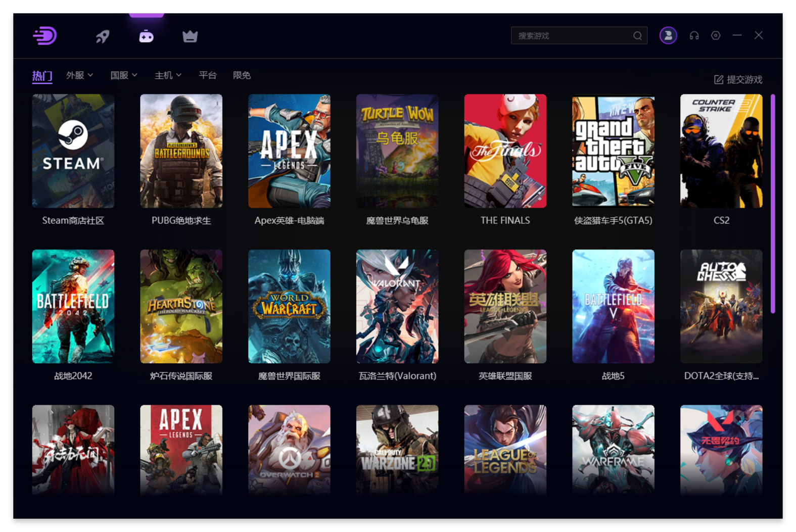The width and height of the screenshot is (796, 532).
Task: Click the 瓦洛兰特(Valorant) title text
Action: (x=397, y=376)
